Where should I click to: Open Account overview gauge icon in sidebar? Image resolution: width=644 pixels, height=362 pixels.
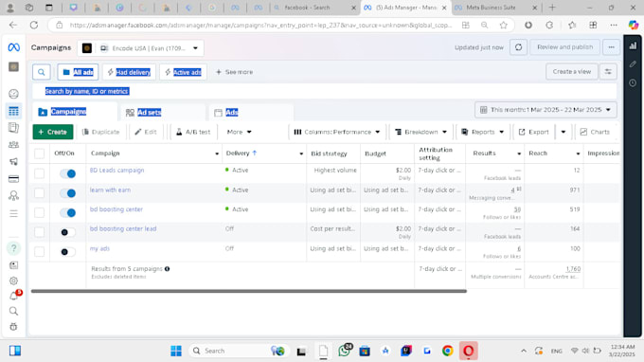[x=13, y=94]
